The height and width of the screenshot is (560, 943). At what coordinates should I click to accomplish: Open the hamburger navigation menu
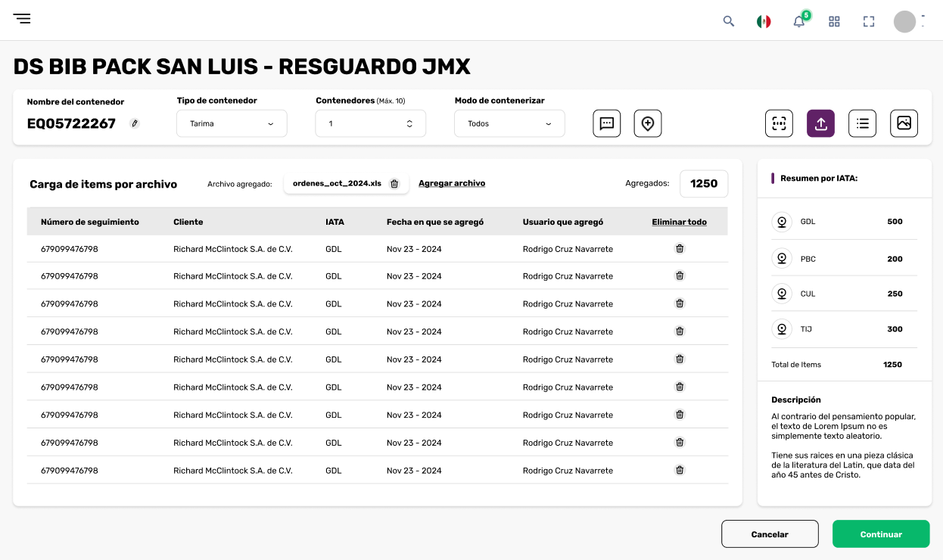tap(22, 19)
